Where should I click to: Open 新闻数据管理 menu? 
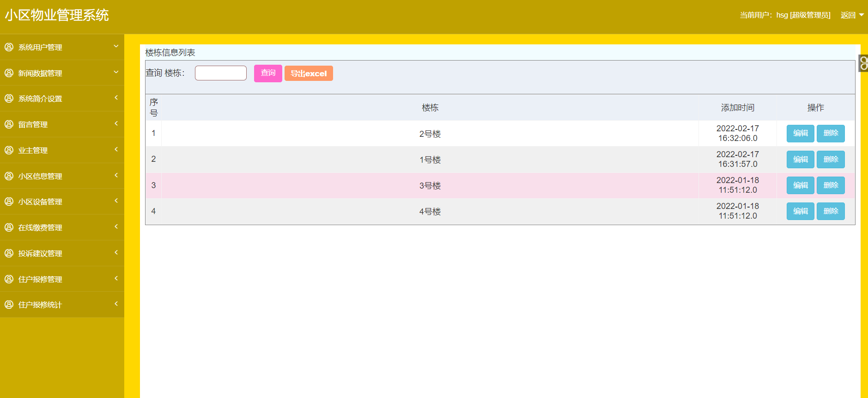pos(62,73)
